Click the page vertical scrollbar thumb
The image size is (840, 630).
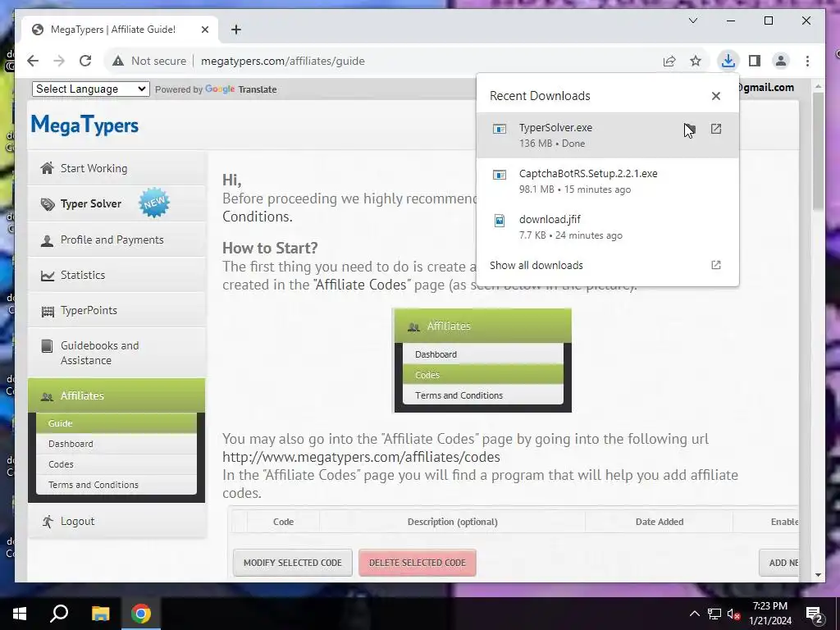point(818,151)
